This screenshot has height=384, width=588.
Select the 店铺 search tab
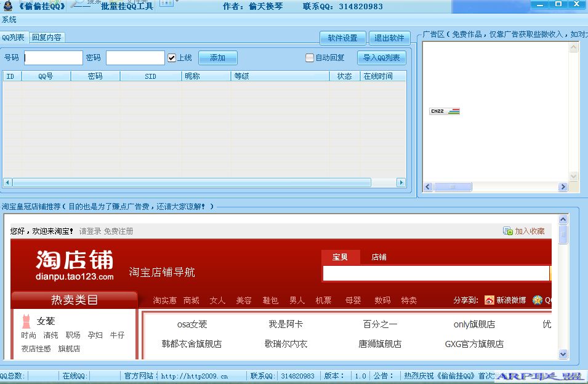[379, 257]
